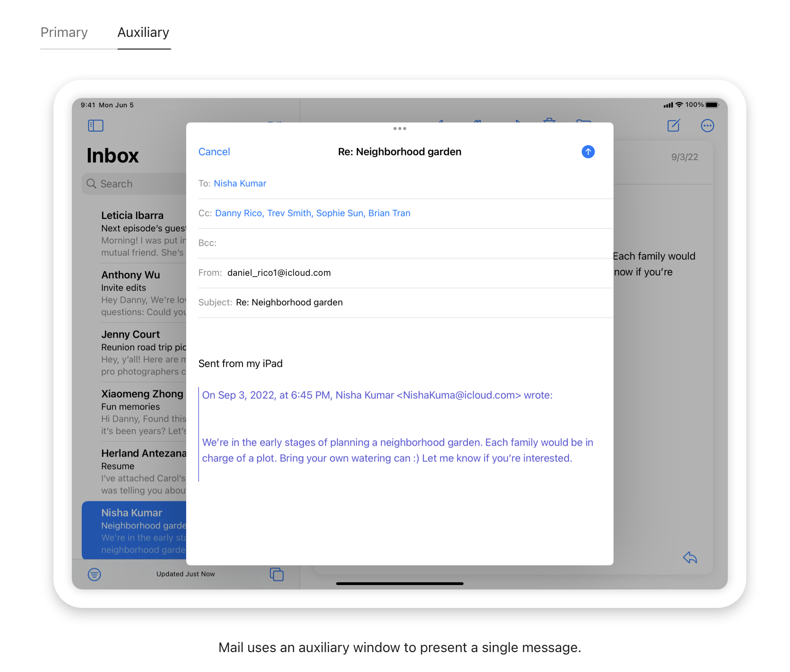Click the From address field
790x672 pixels.
(279, 273)
